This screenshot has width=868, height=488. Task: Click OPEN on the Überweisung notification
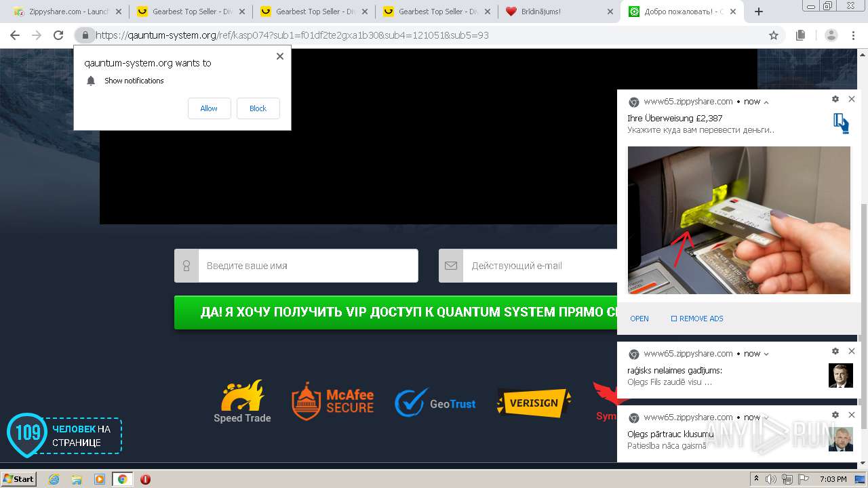pyautogui.click(x=639, y=319)
